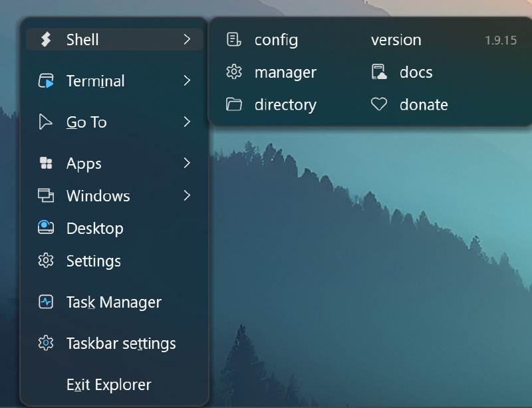Expand the Terminal submenu chevron
Image resolution: width=532 pixels, height=408 pixels.
(x=187, y=81)
